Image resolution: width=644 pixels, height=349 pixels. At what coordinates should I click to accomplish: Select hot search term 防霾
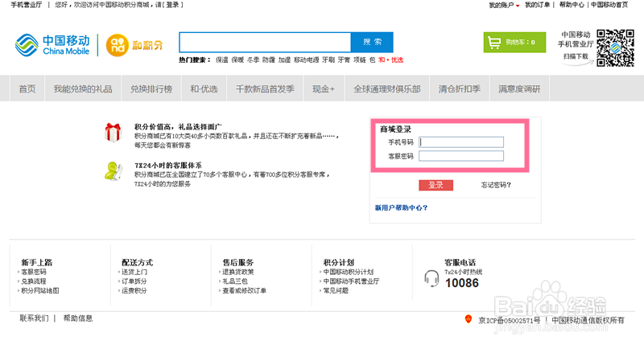click(x=269, y=60)
